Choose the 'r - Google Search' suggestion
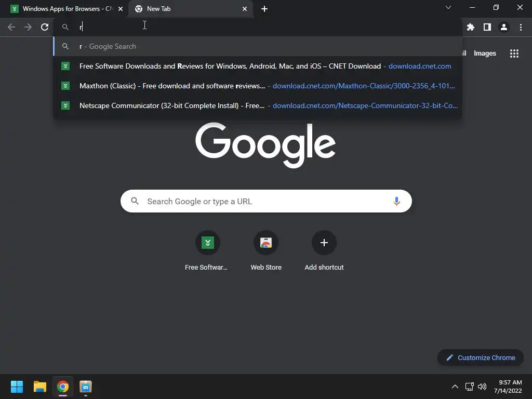 258,46
